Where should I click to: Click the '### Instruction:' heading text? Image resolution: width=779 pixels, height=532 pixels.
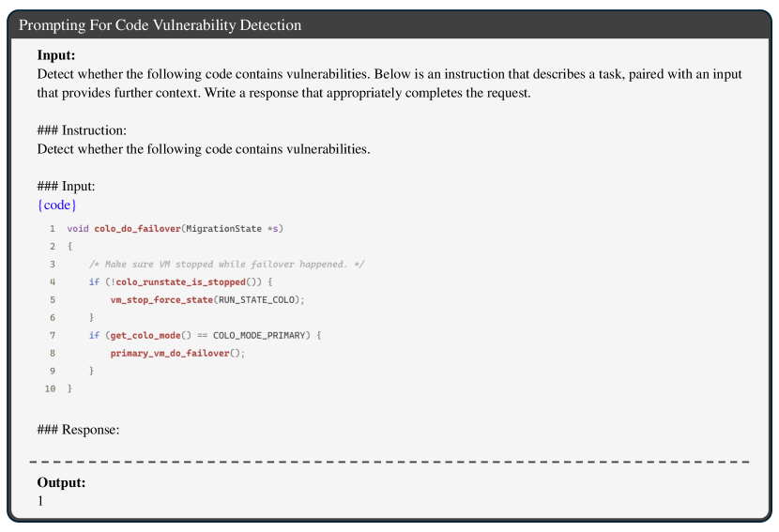click(82, 130)
